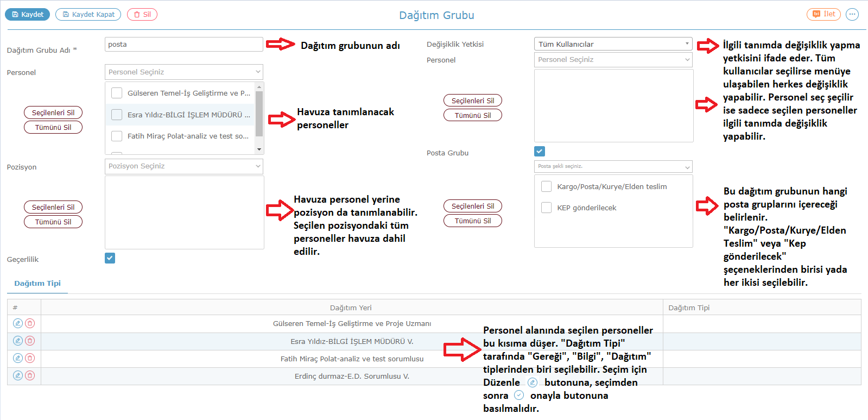Image resolution: width=868 pixels, height=420 pixels.
Task: Open Posta şekli seçiniz dropdown
Action: 613,166
